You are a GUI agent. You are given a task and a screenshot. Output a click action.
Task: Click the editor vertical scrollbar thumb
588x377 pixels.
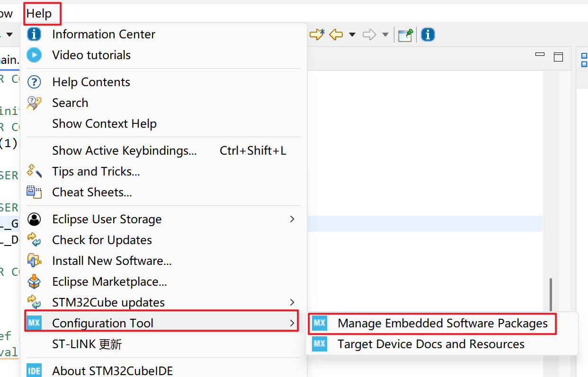(551, 295)
